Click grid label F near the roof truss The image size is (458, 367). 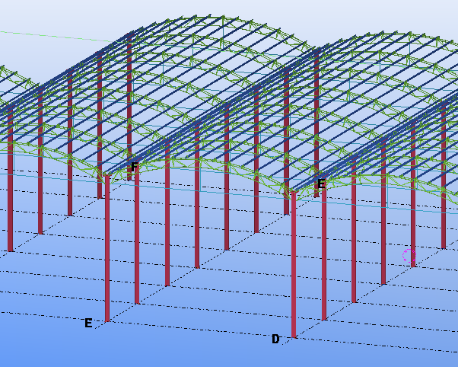[x=134, y=166]
